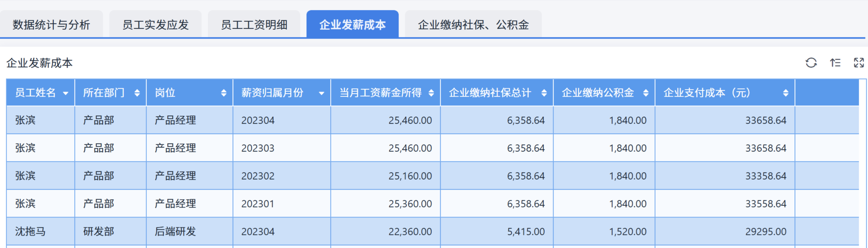The image size is (868, 248).
Task: Sort by 当月工资薪金所得 column arrows
Action: click(431, 93)
